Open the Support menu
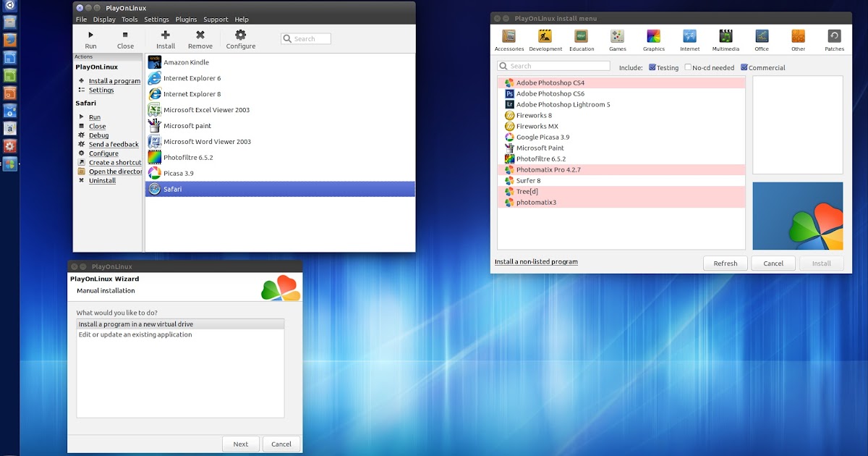This screenshot has width=868, height=456. (216, 20)
